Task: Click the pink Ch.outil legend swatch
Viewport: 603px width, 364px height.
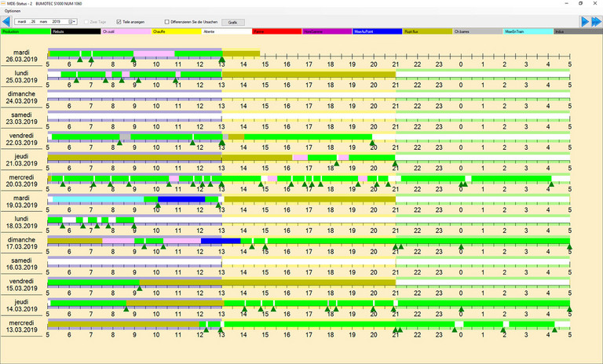Action: click(126, 31)
